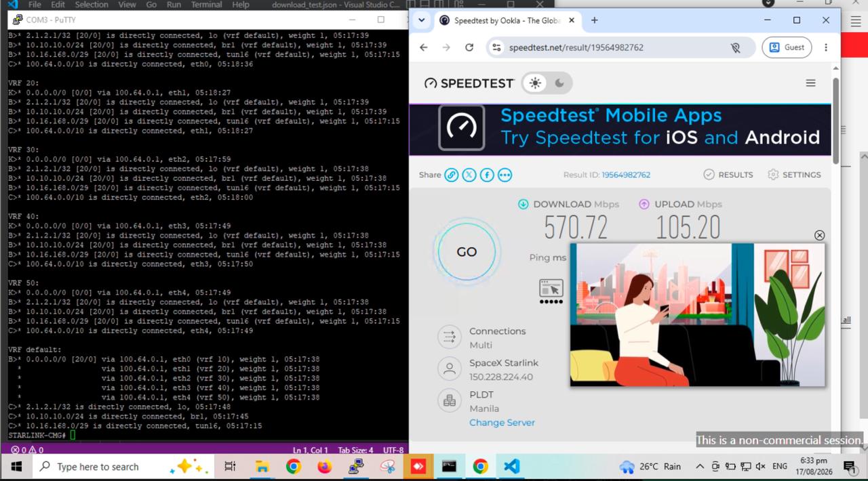Click the PLDT server icon
The height and width of the screenshot is (481, 868).
[448, 401]
